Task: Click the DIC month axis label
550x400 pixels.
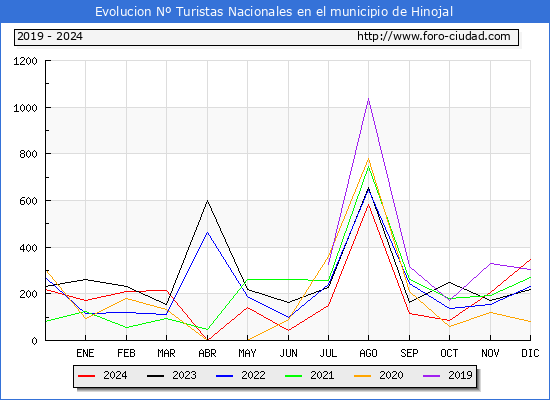Action: 530,353
